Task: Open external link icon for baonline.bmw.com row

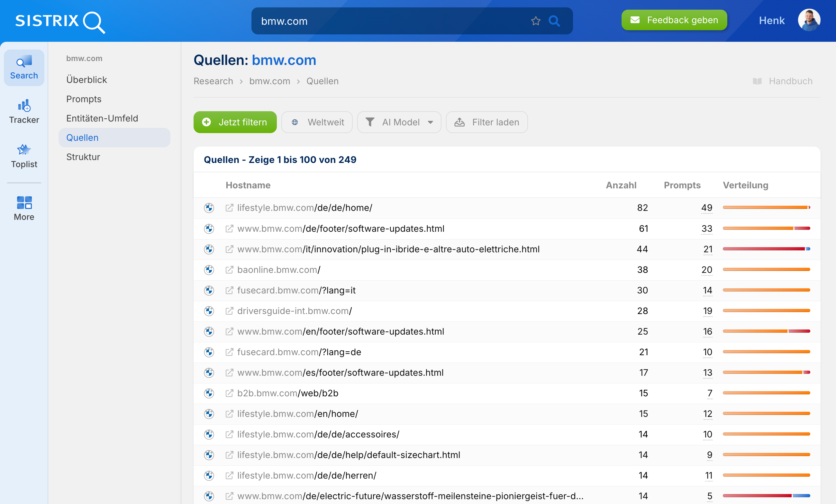Action: 229,270
